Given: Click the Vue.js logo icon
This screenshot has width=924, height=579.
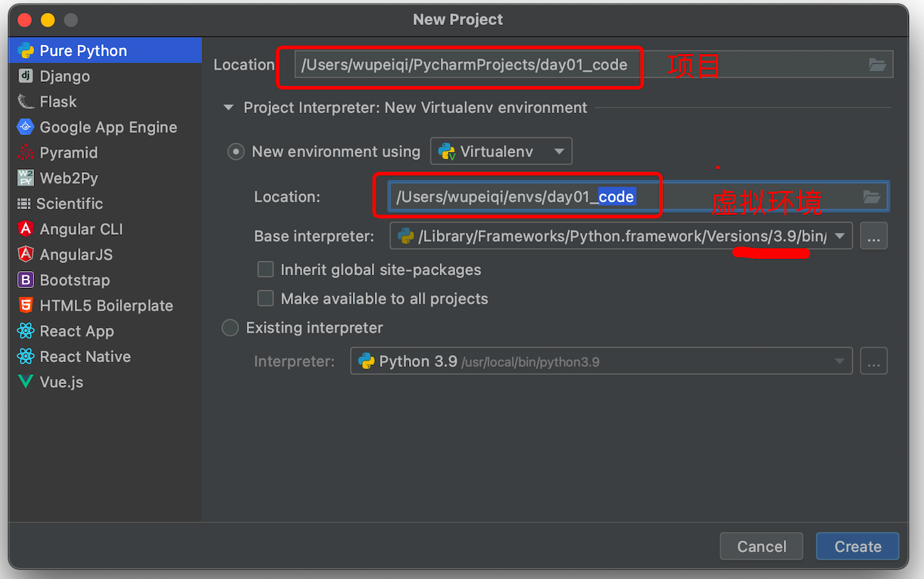Looking at the screenshot, I should tap(26, 382).
